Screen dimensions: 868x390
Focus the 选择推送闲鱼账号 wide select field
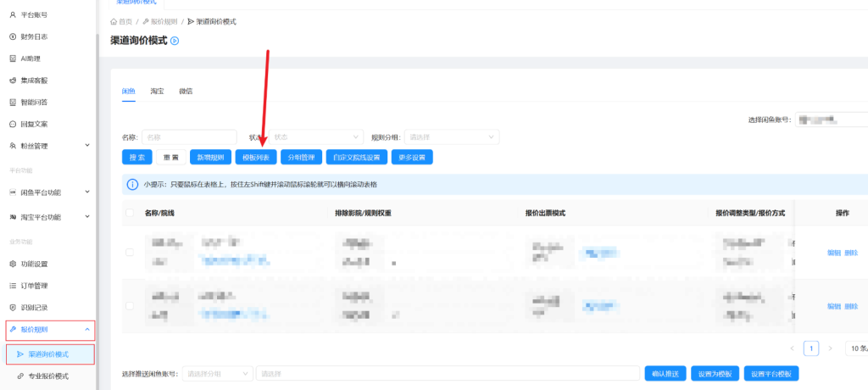(x=448, y=374)
